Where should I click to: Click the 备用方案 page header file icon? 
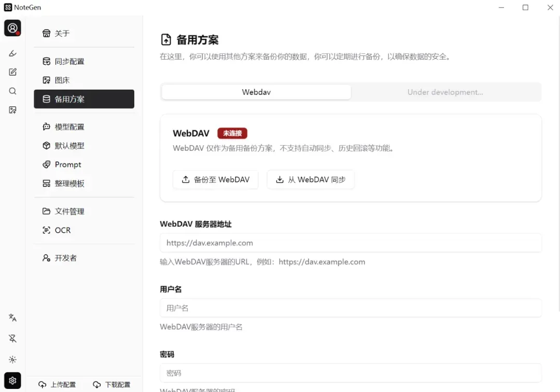166,39
